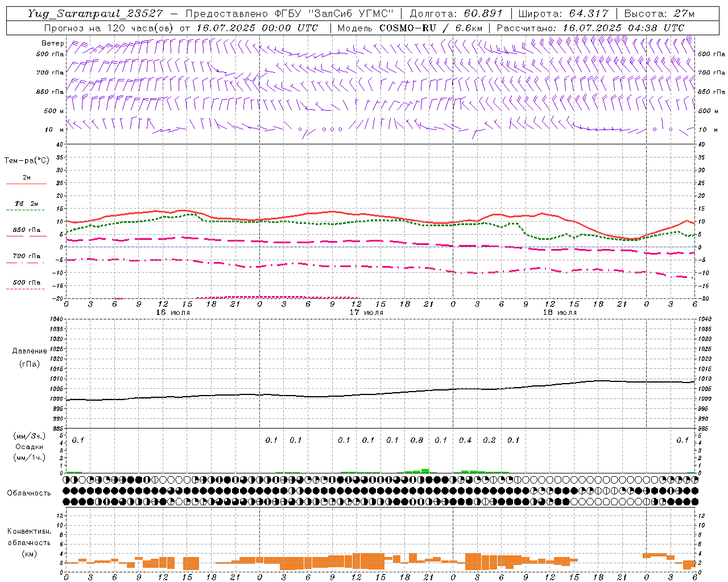Click the 0.4 precipitation value
This screenshot has width=728, height=582.
click(465, 440)
